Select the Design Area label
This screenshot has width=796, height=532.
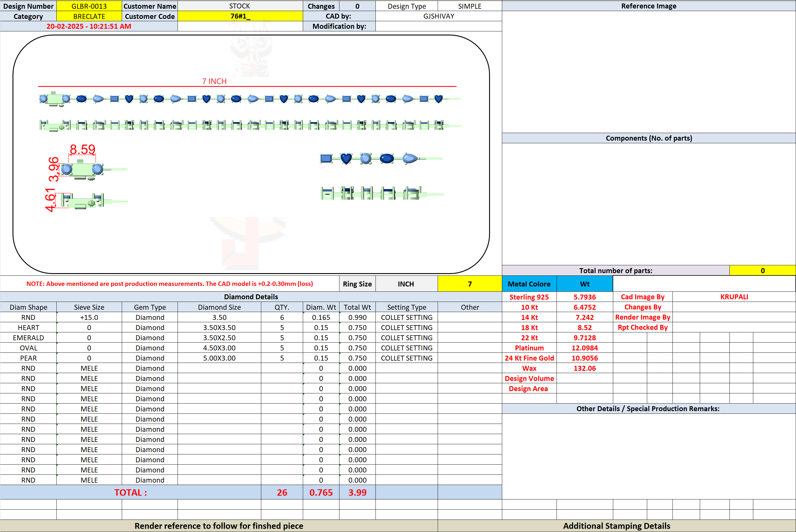(529, 388)
